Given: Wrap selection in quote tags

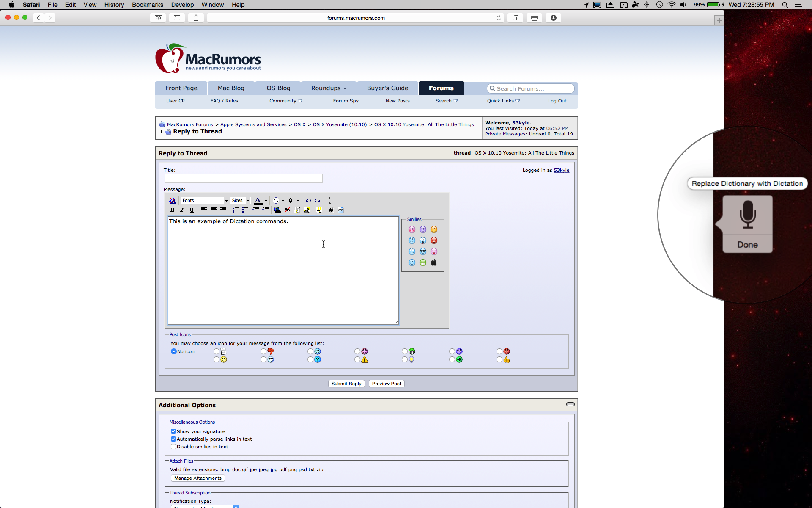Looking at the screenshot, I should (x=319, y=210).
